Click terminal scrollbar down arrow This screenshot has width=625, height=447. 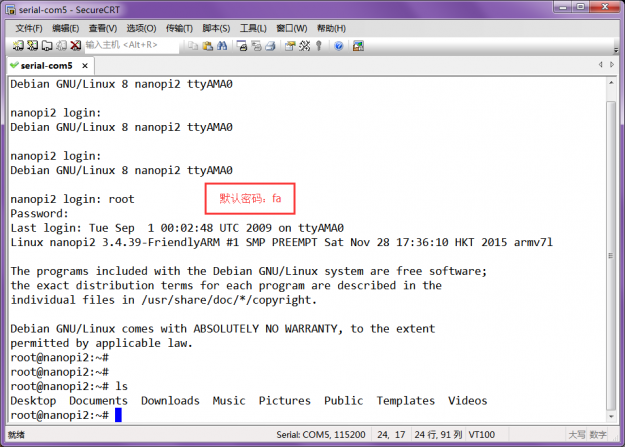click(x=611, y=417)
